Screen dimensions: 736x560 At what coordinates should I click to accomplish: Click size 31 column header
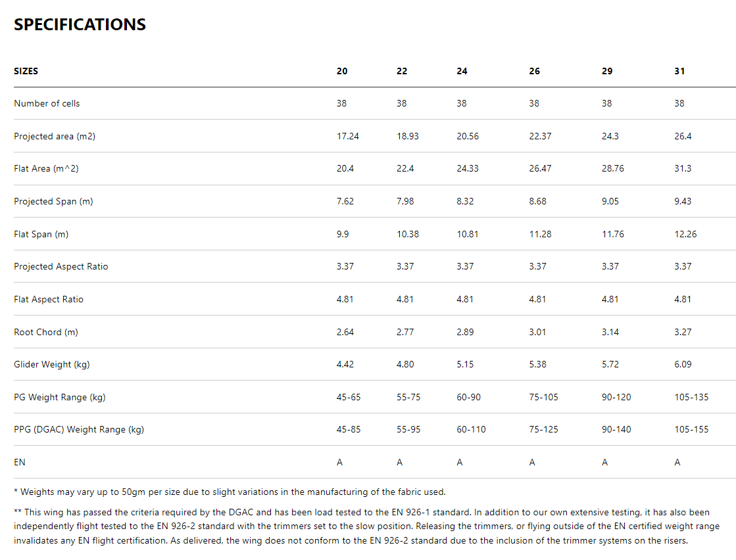click(679, 71)
